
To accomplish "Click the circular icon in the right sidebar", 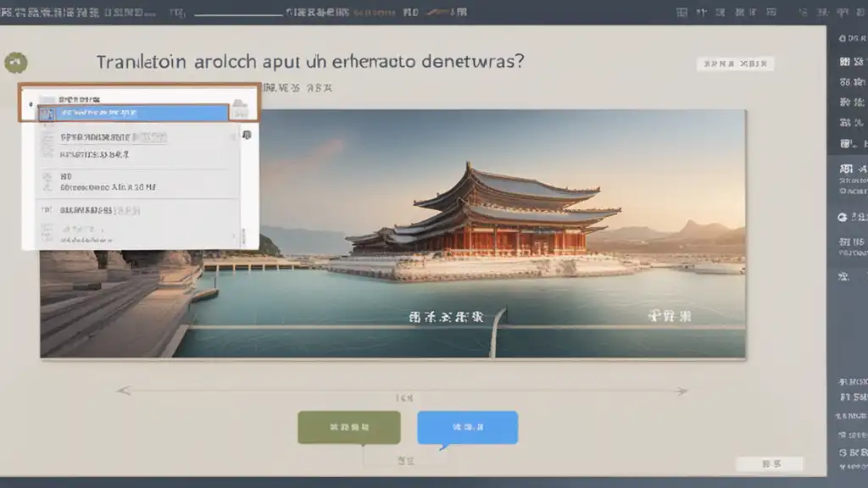I will point(842,217).
